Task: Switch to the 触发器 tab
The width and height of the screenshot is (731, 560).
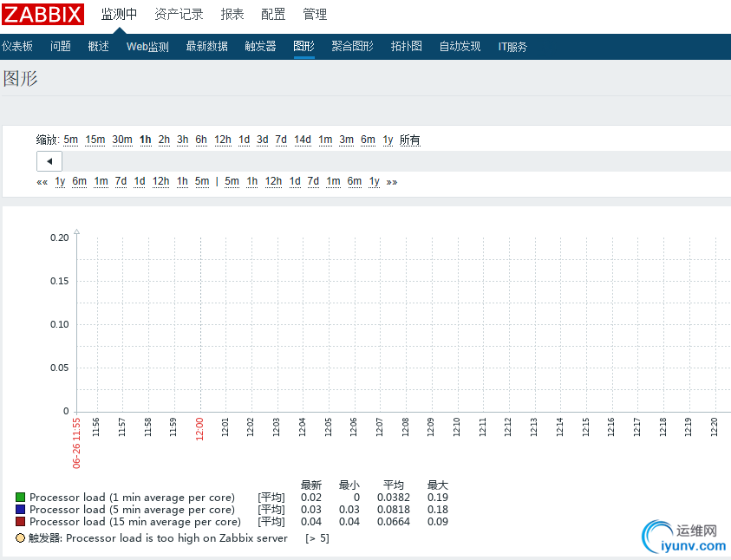Action: click(258, 47)
